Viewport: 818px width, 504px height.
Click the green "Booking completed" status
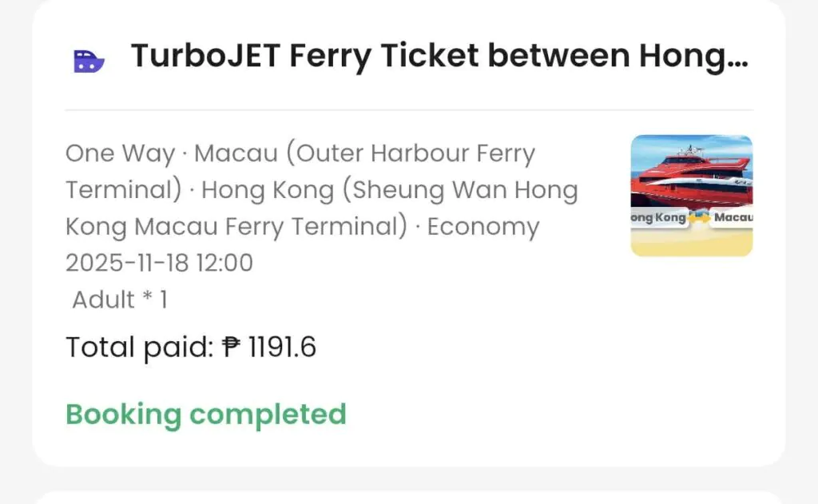tap(205, 415)
